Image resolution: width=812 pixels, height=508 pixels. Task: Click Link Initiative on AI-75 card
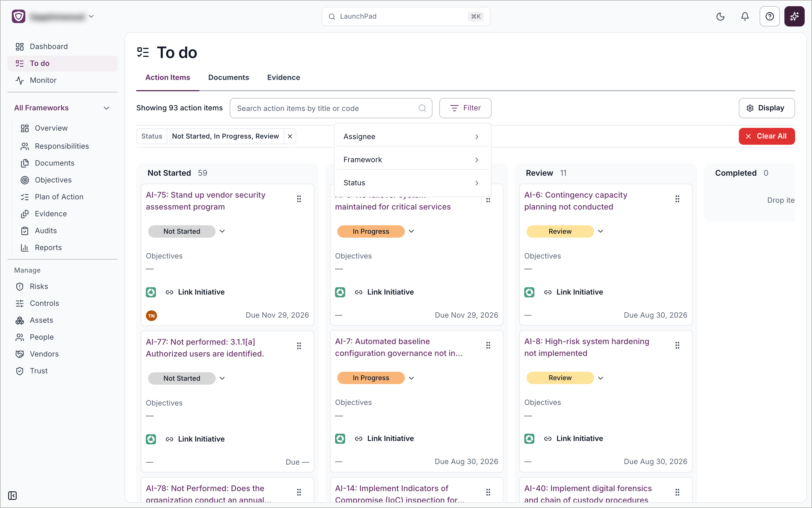pos(195,292)
